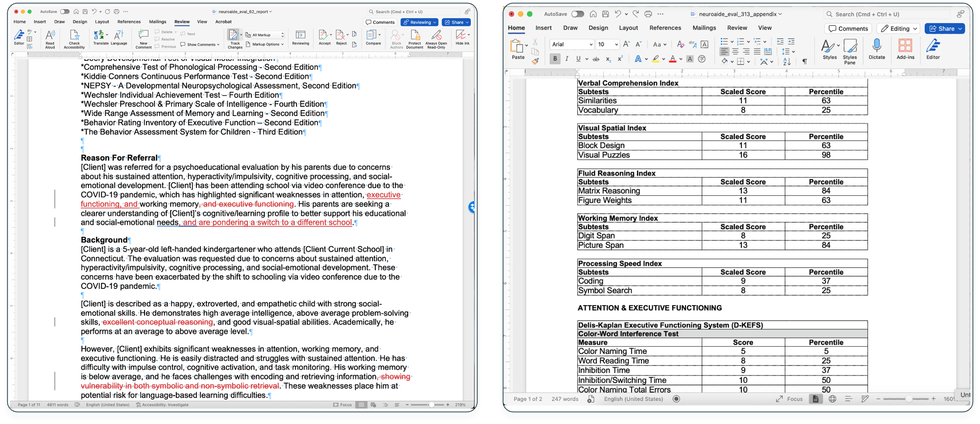The image size is (980, 424).
Task: Click the Sort icon in appendix window
Action: tap(787, 62)
